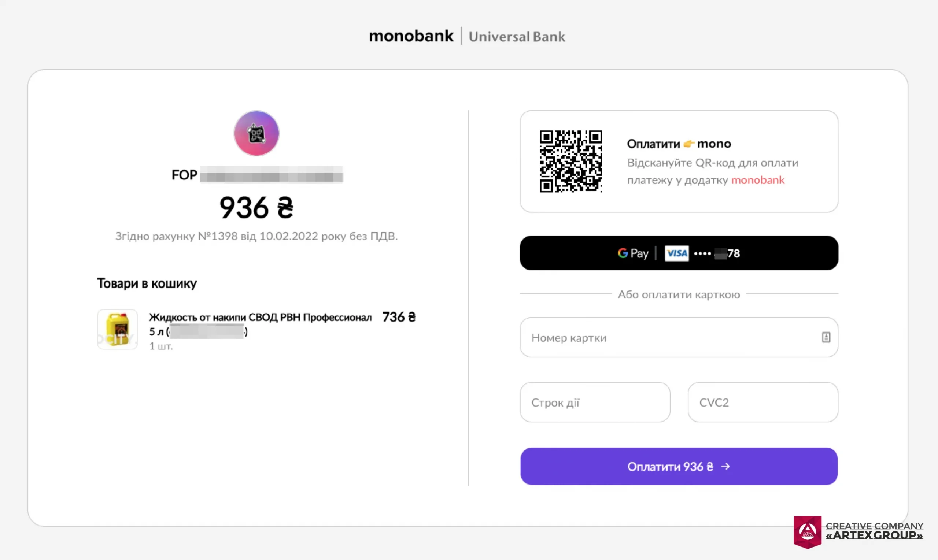This screenshot has width=938, height=560.
Task: Focus the Номер картки input field
Action: coord(642,337)
